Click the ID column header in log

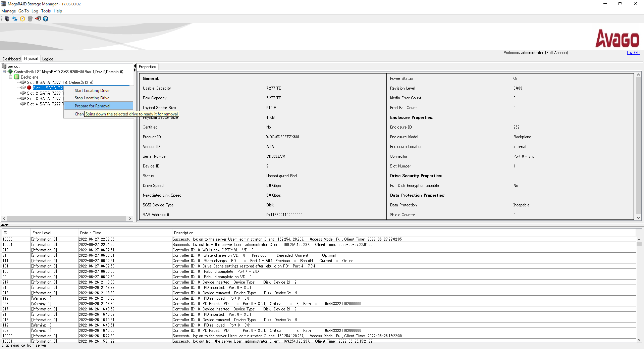16,233
